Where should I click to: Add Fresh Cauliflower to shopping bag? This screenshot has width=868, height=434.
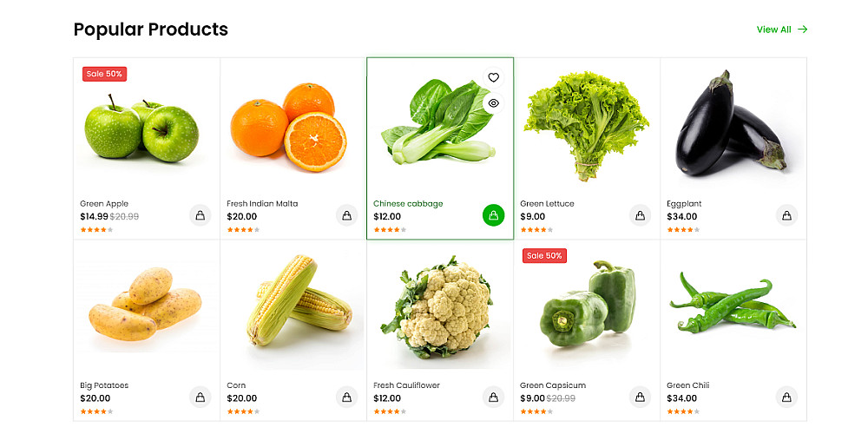coord(493,397)
